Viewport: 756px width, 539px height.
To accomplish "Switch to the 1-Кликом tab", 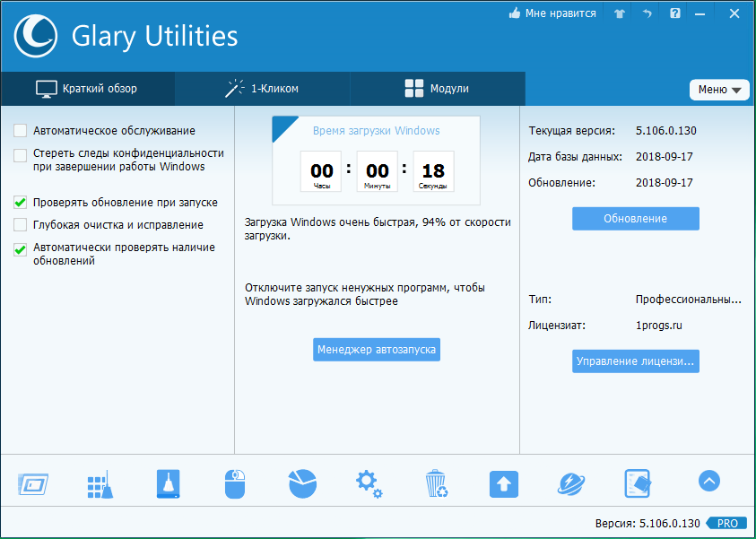I will pos(260,89).
